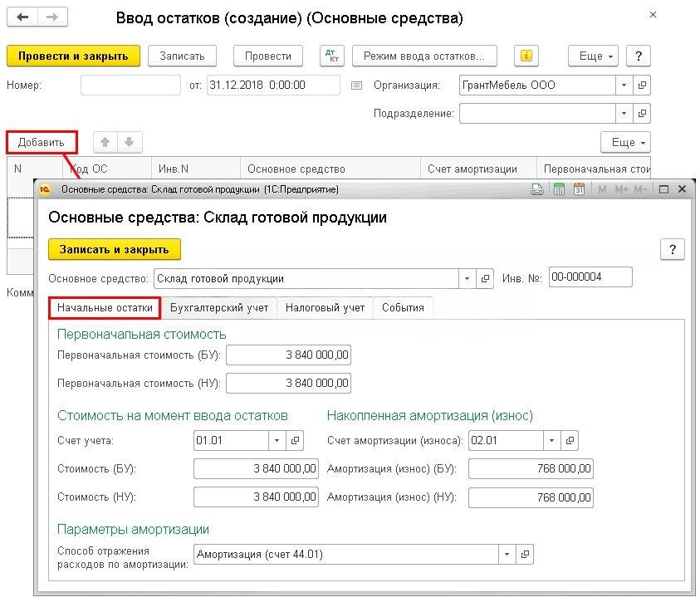Click the printer icon in the dialog title bar
The image size is (700, 602).
[x=537, y=189]
